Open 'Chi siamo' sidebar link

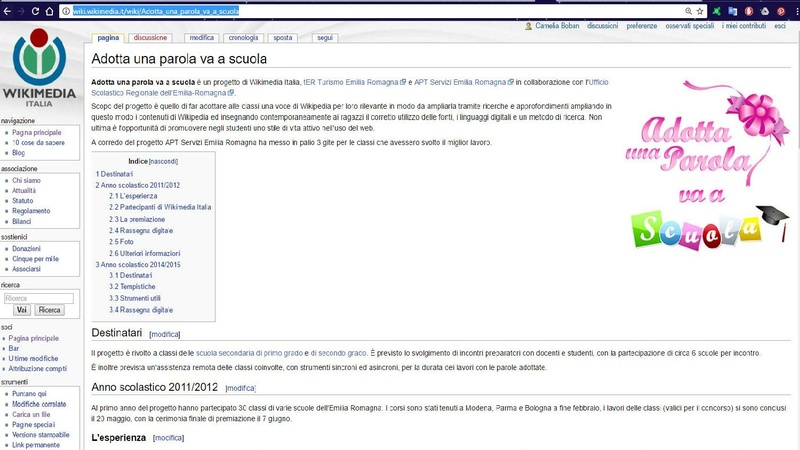27,181
